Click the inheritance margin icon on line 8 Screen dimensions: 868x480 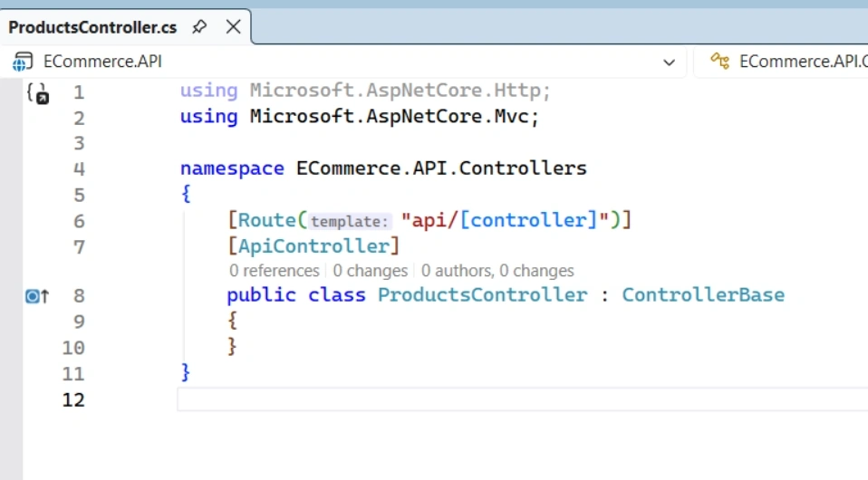[37, 296]
